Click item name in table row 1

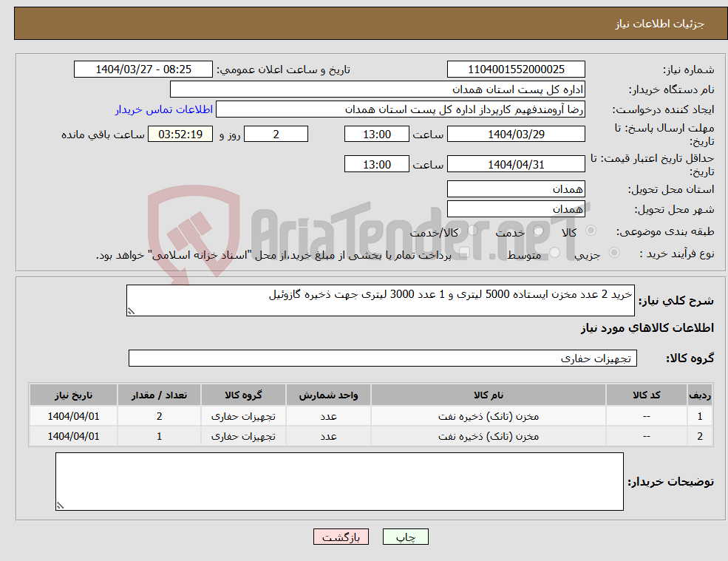point(489,417)
